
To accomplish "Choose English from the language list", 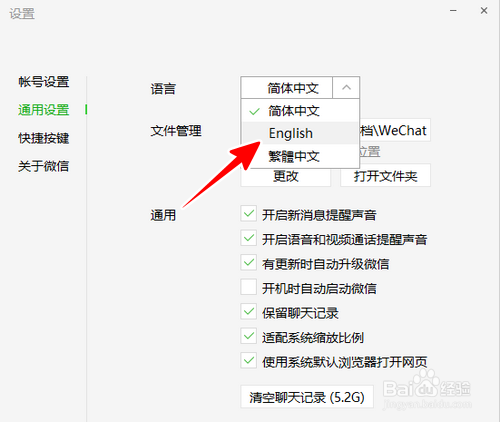I will (300, 133).
